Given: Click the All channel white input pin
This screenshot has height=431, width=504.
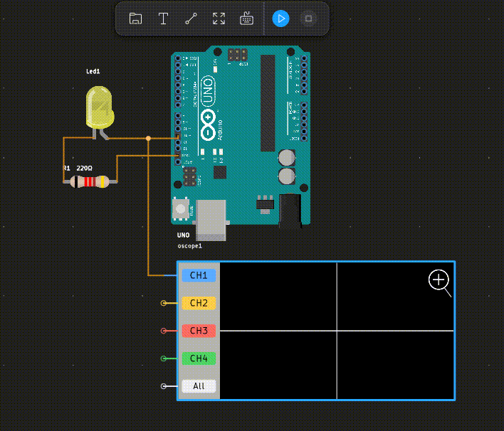Looking at the screenshot, I should [164, 386].
